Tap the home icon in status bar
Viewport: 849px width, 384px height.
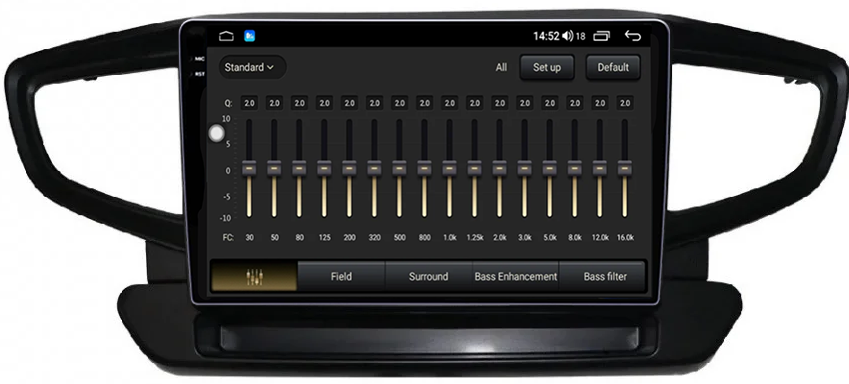[226, 36]
